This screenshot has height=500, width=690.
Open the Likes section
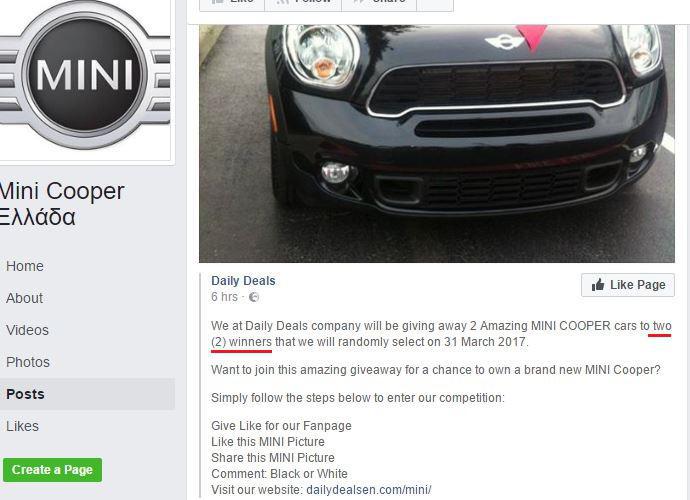[22, 426]
